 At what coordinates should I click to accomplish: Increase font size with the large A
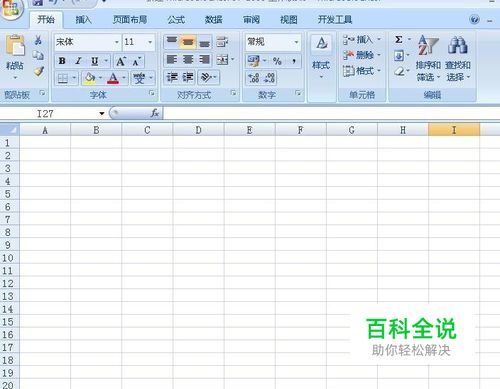click(121, 61)
